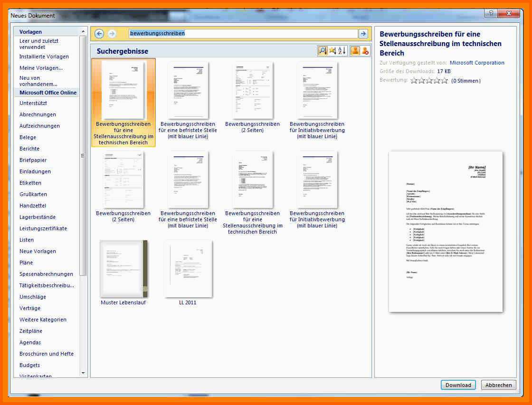Open the help question mark
The width and height of the screenshot is (532, 405).
(490, 14)
